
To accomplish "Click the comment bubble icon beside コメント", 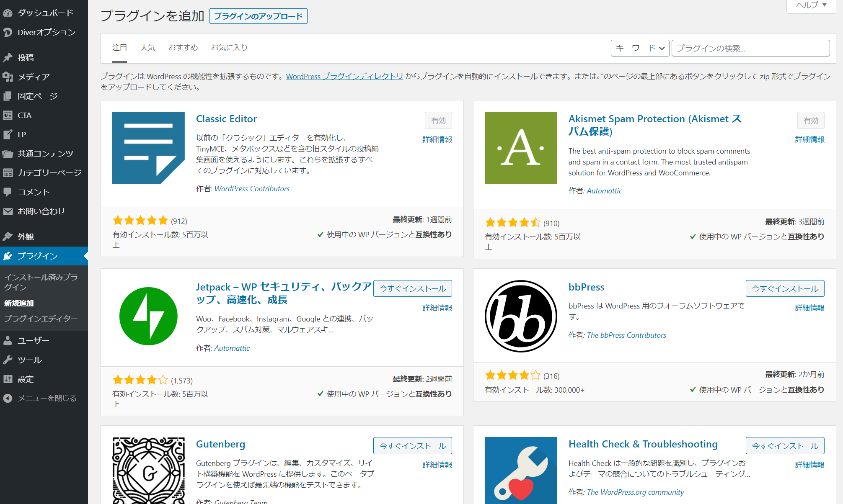I will tap(8, 192).
